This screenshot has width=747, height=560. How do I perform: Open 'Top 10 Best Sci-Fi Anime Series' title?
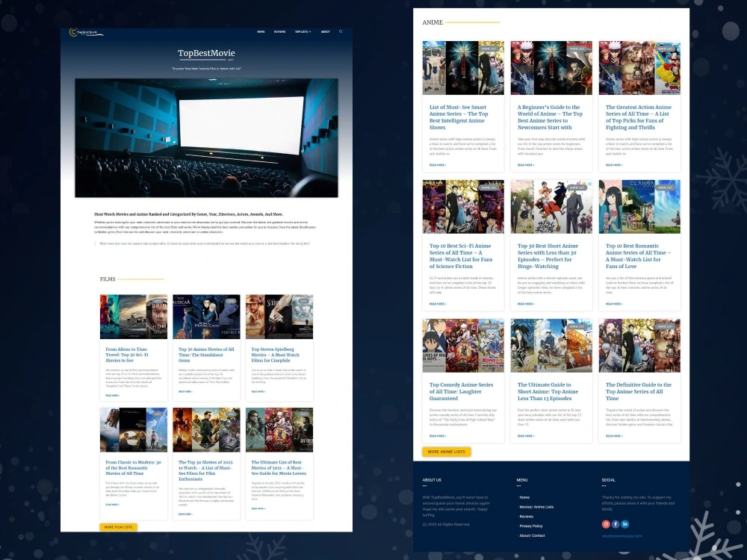tap(461, 256)
